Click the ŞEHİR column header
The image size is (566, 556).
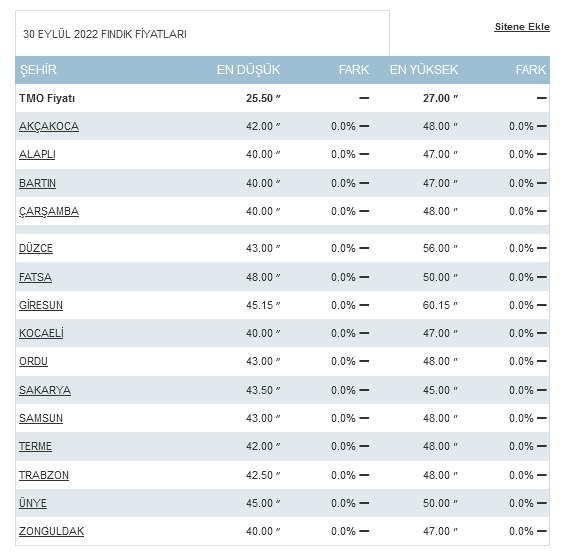coord(38,70)
